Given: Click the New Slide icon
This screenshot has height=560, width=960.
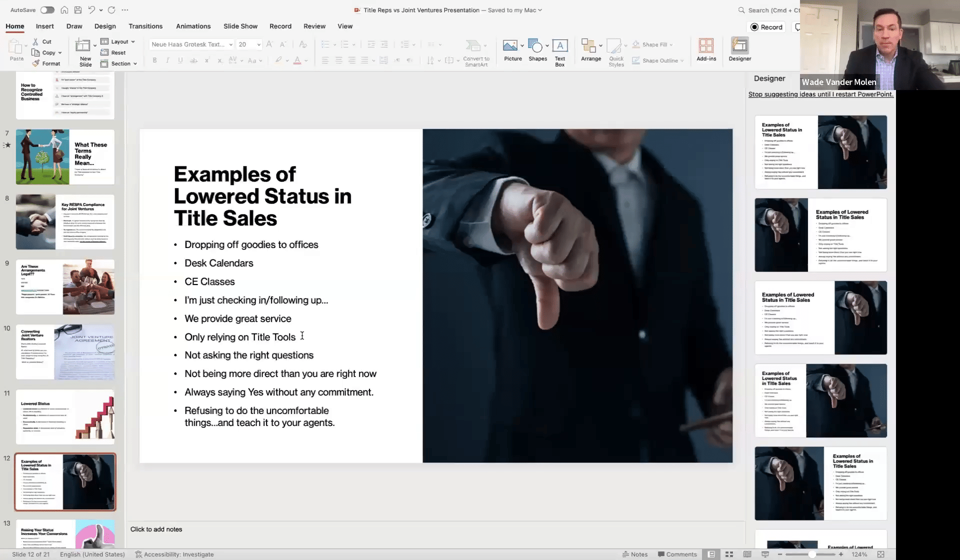Looking at the screenshot, I should pos(83,46).
